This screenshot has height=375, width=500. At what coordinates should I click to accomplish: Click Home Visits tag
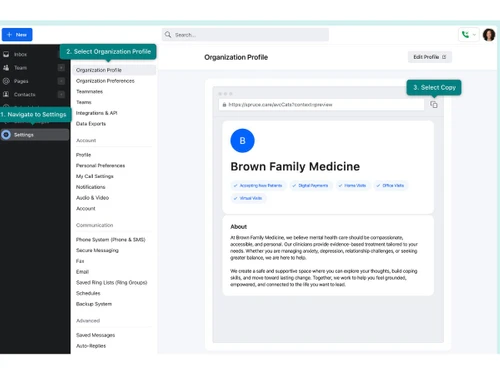pos(352,185)
